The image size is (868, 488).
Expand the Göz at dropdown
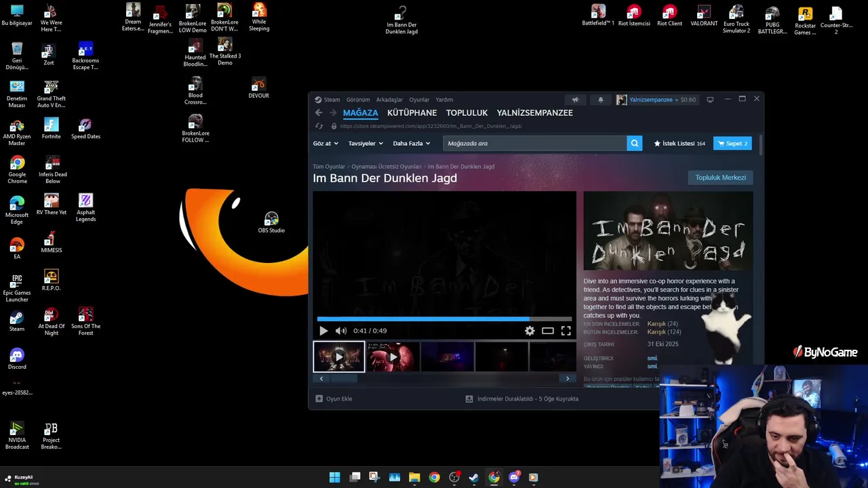coord(325,143)
